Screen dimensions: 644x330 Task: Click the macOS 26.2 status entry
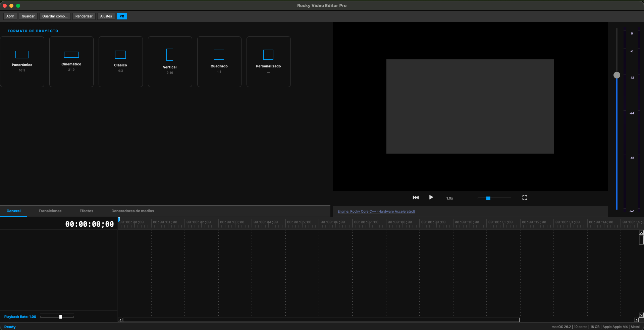point(561,327)
